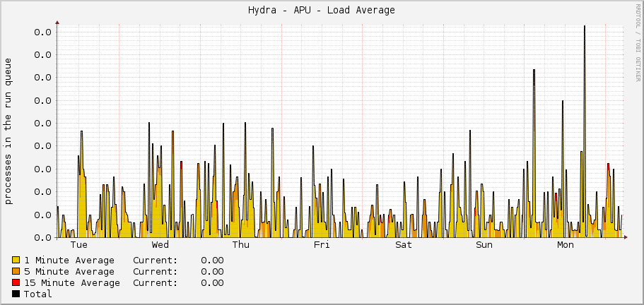Click the orange 5 Minute Average swatch
Viewport: 644px width, 305px height.
16,271
